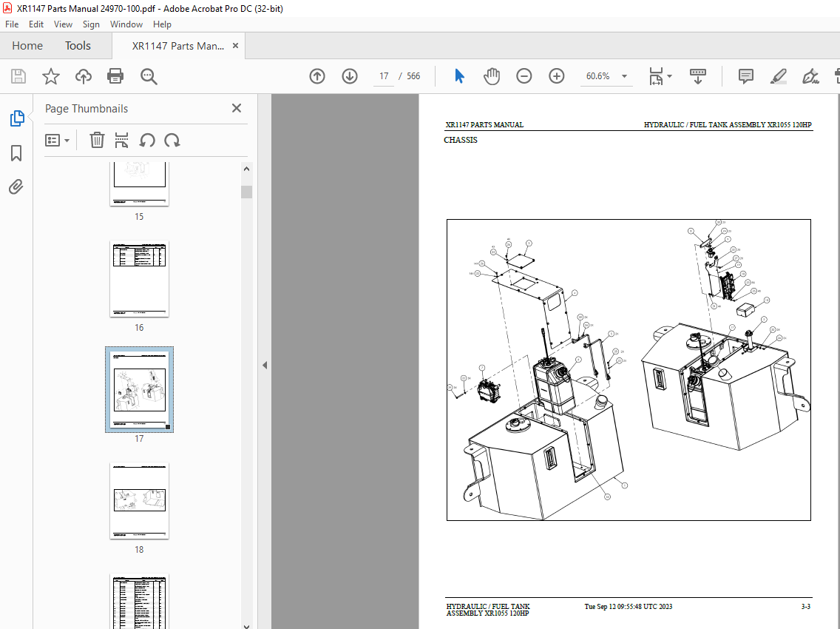Open the View menu

[x=63, y=24]
